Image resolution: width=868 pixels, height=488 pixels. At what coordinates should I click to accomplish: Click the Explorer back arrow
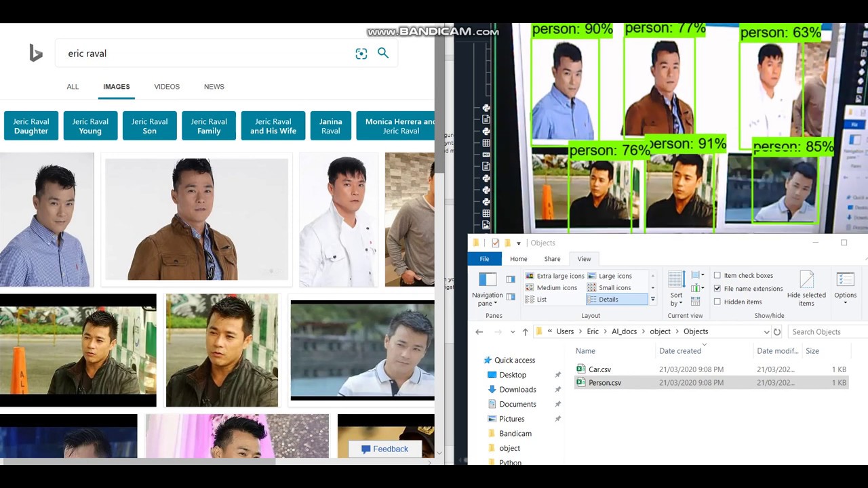point(479,332)
